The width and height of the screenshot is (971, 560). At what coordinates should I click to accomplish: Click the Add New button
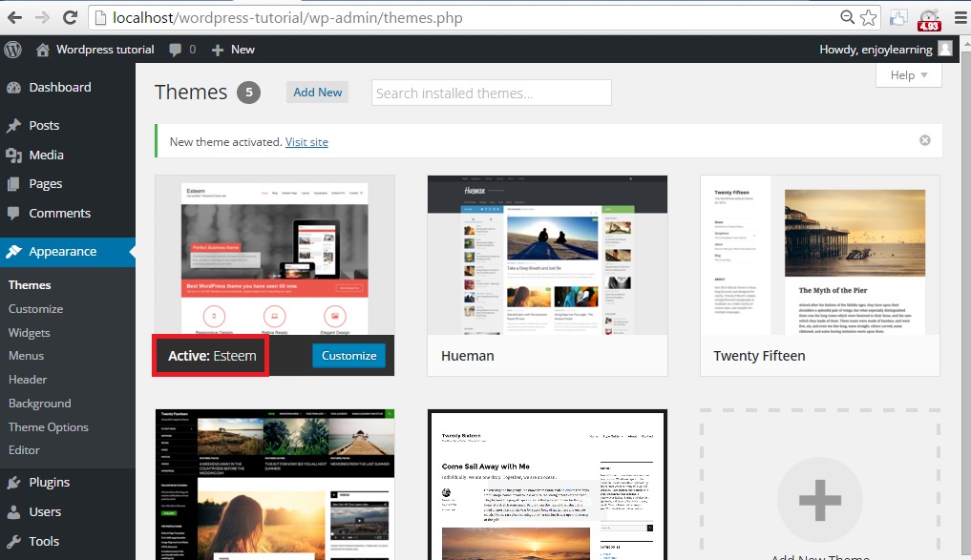pos(317,93)
